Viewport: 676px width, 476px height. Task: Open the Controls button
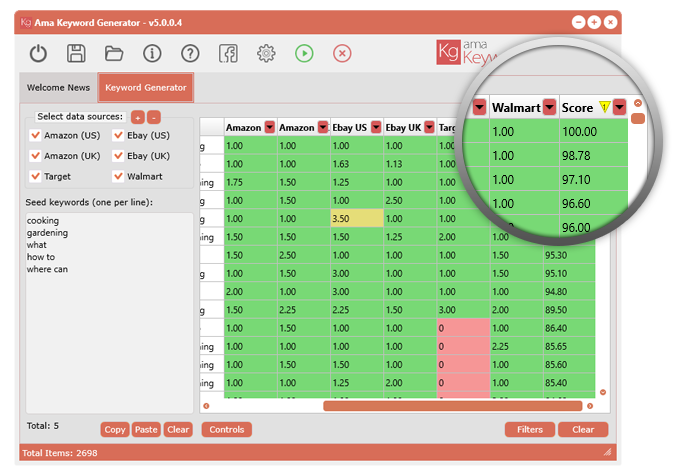coord(227,429)
